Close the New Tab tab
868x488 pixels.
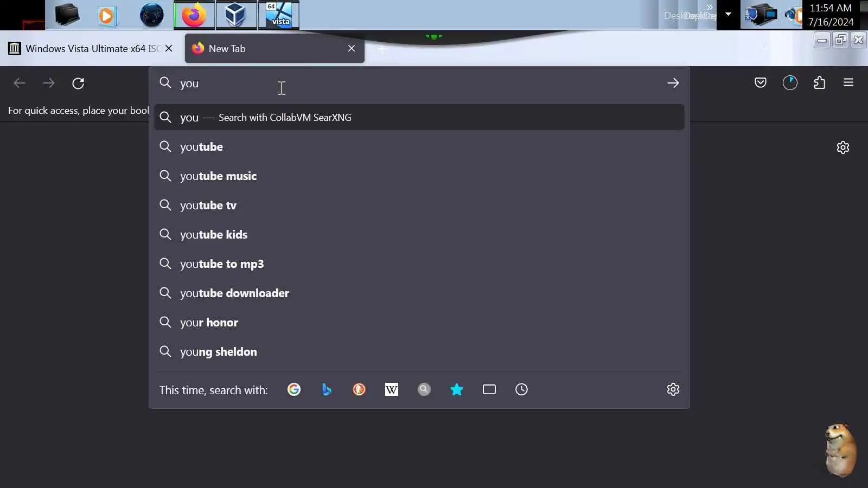click(x=352, y=48)
